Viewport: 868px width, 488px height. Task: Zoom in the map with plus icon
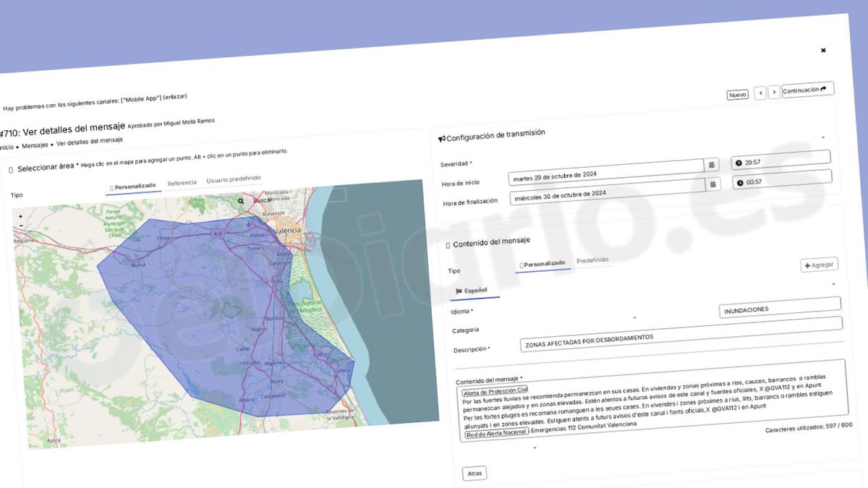[20, 216]
